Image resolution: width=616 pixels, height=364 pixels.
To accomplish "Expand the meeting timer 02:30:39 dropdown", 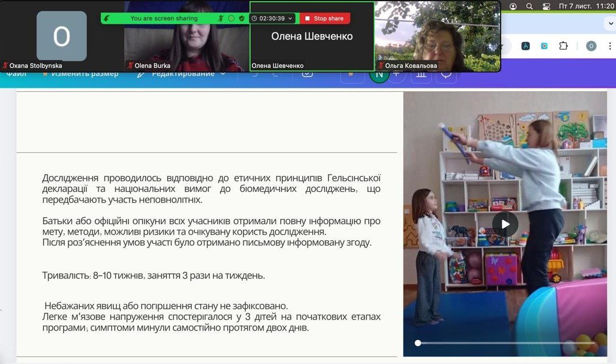I will (x=290, y=18).
